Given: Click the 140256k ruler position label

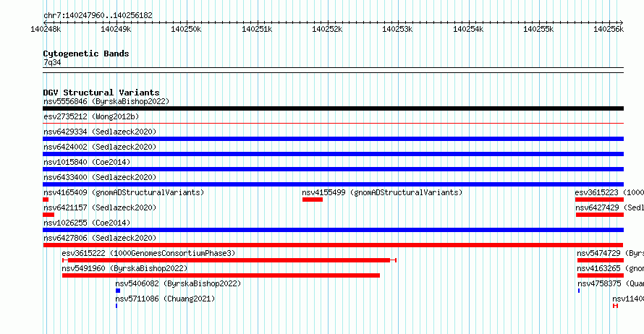Looking at the screenshot, I should pos(609,29).
